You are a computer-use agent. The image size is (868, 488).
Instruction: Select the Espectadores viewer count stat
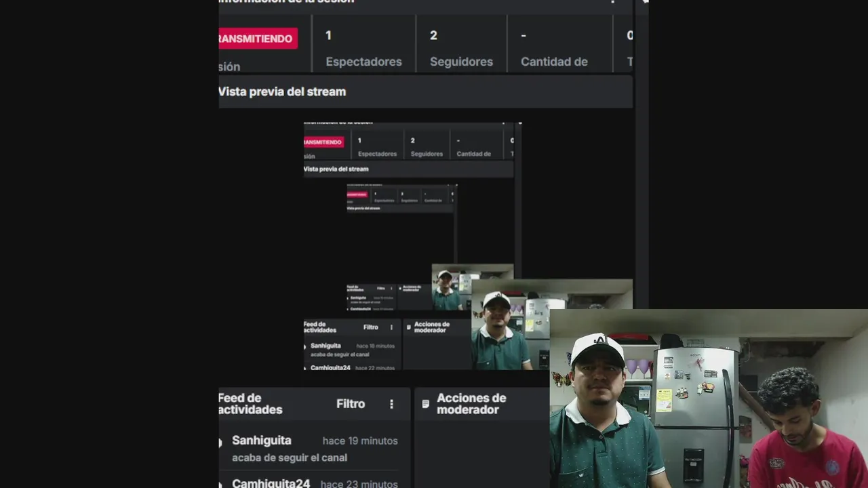pyautogui.click(x=363, y=48)
